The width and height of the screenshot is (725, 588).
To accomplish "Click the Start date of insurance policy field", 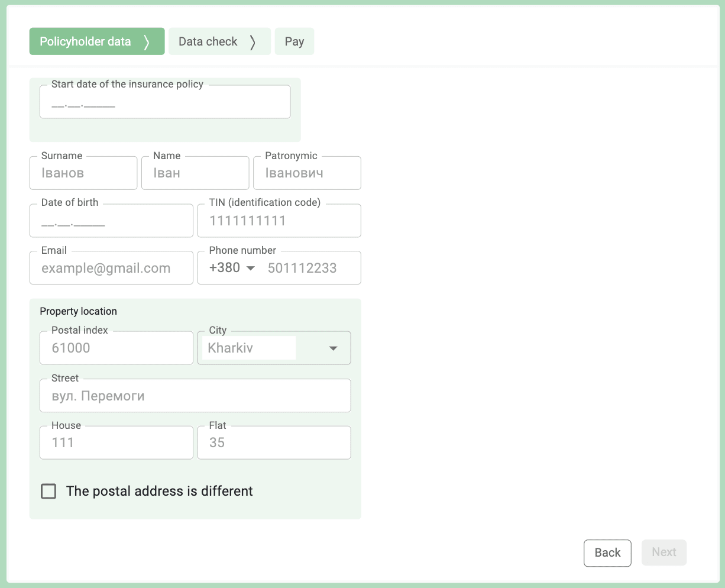I will [164, 101].
